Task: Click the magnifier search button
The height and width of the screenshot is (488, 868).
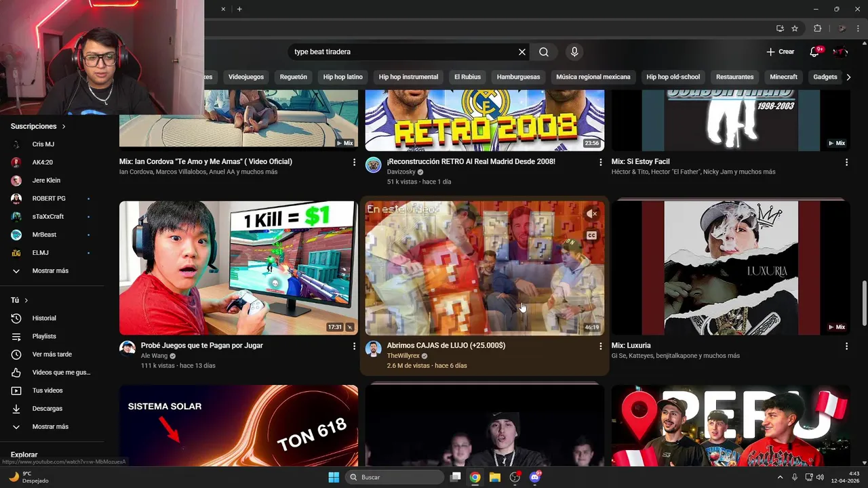Action: [x=544, y=52]
